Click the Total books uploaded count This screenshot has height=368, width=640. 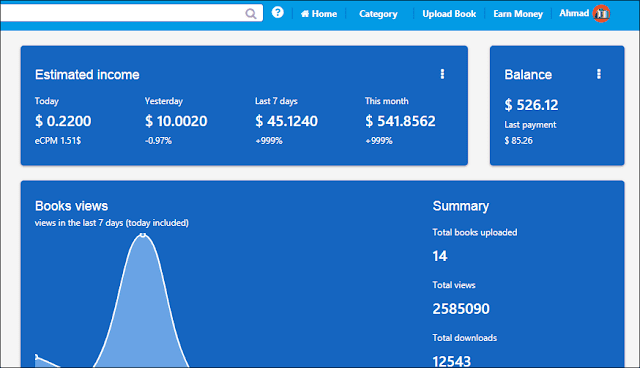[x=440, y=256]
